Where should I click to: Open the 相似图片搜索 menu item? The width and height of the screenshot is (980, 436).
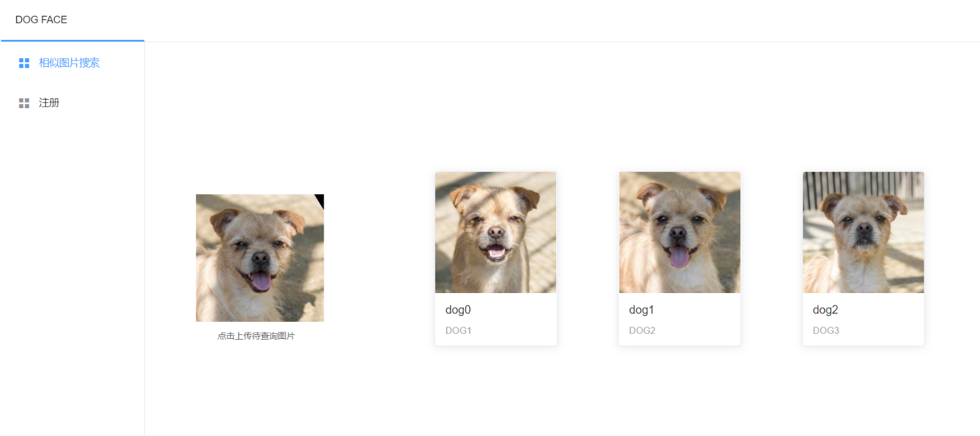pyautogui.click(x=72, y=63)
